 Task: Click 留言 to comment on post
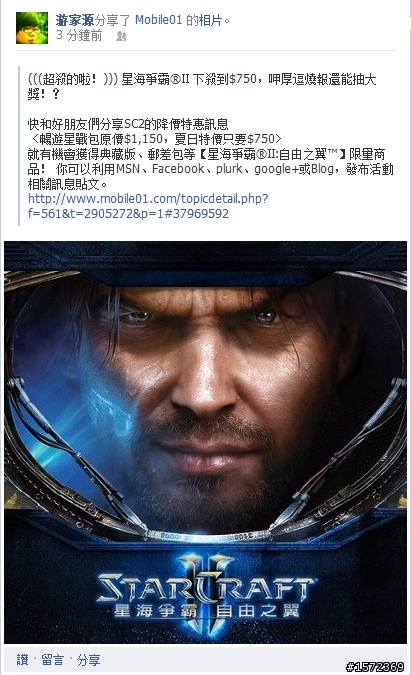(53, 660)
